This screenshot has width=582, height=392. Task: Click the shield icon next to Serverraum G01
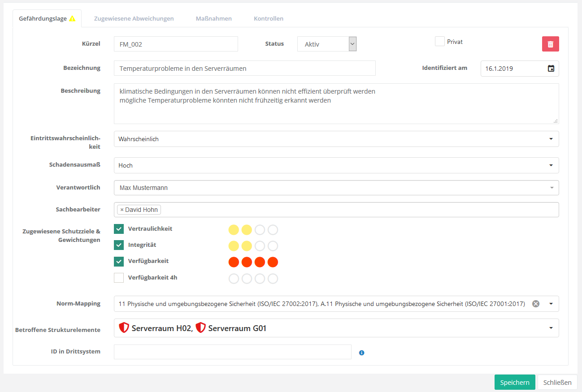pyautogui.click(x=200, y=328)
